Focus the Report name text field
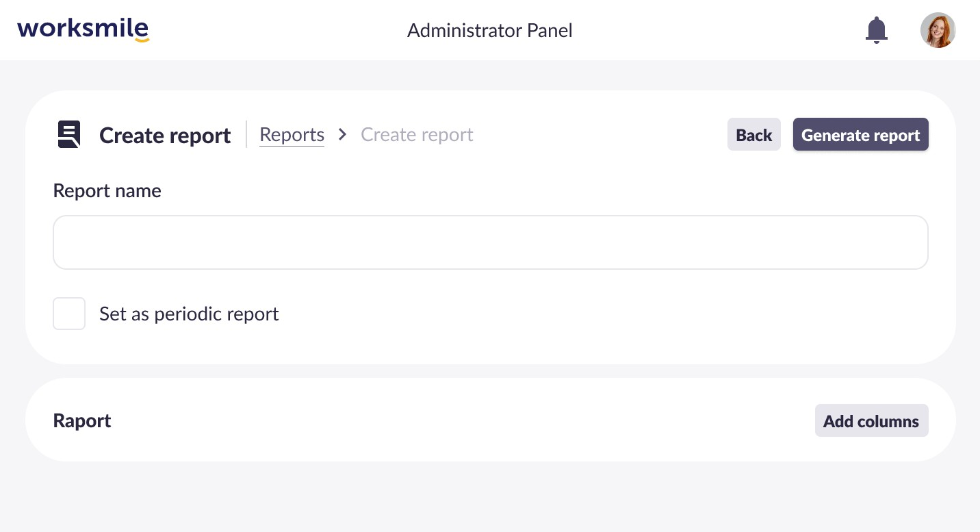The image size is (980, 532). [490, 242]
